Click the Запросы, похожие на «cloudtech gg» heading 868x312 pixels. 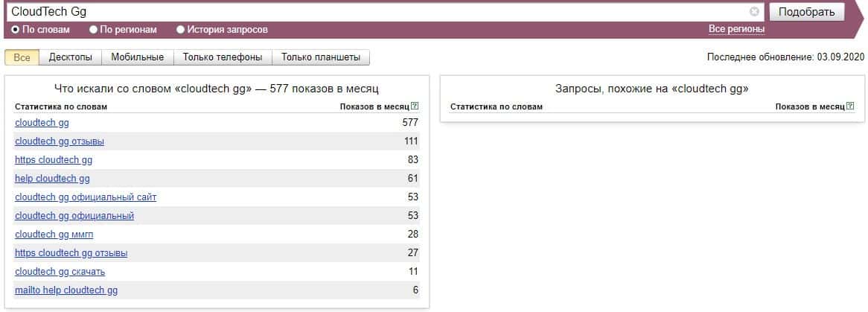tap(651, 89)
